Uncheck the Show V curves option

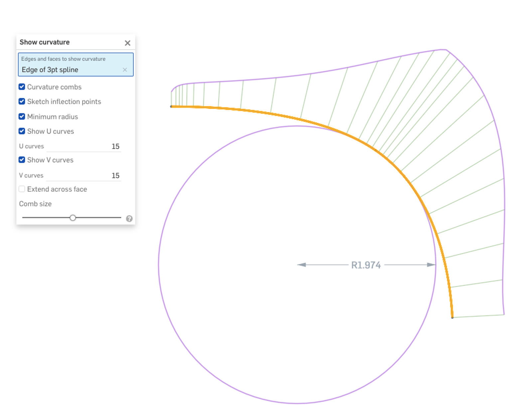pyautogui.click(x=22, y=160)
